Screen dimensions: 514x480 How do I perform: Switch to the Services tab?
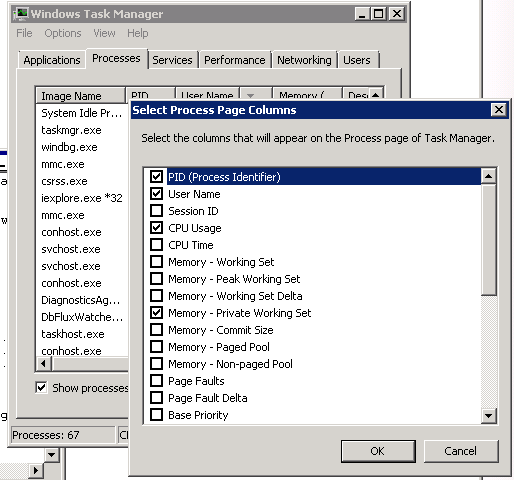172,60
